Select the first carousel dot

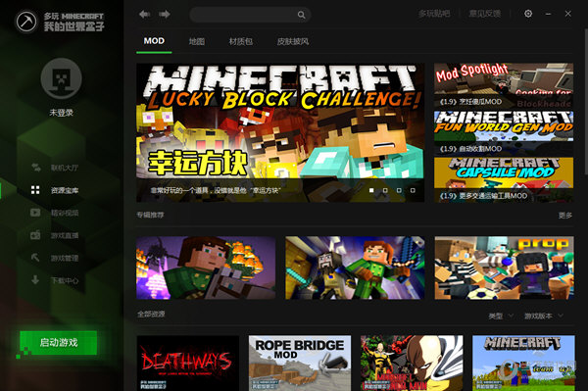(x=371, y=190)
